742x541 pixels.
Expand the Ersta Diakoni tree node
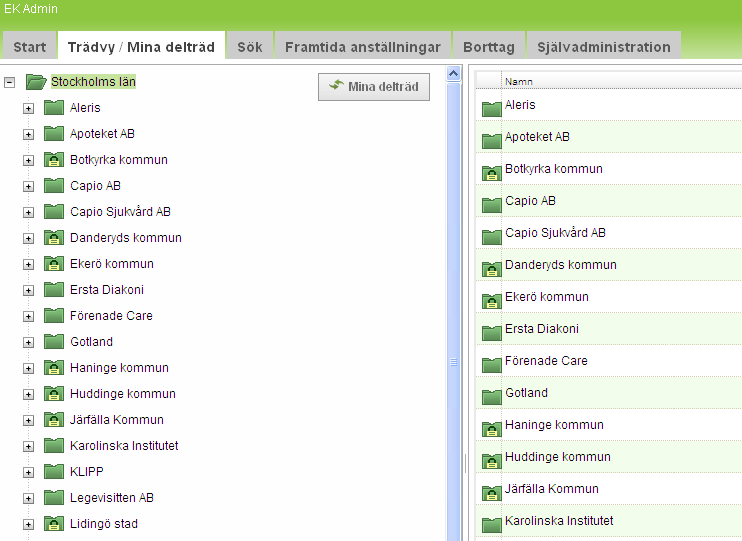coord(28,291)
